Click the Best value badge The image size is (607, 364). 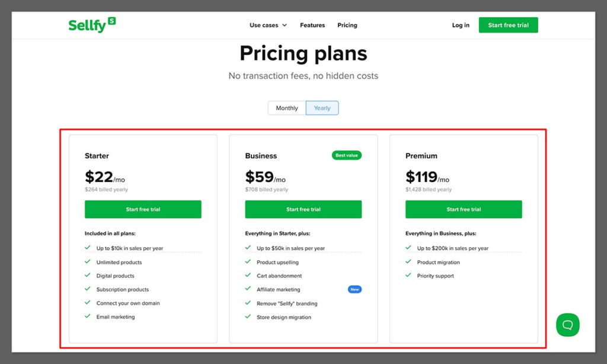346,155
